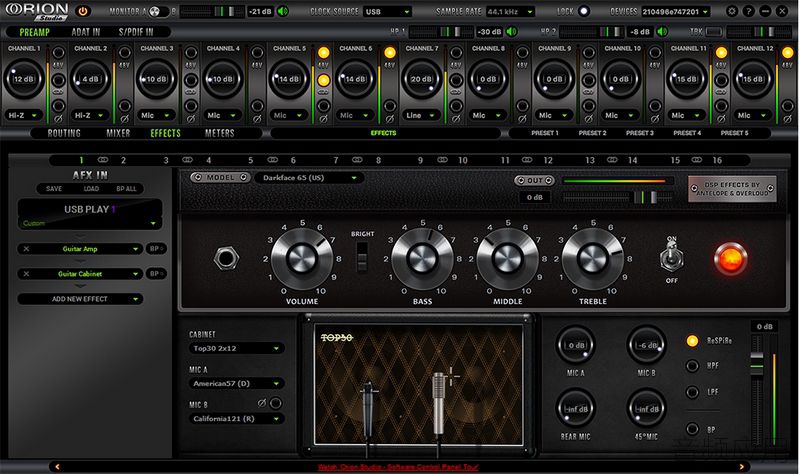Enable the HPF filter
Image resolution: width=800 pixels, height=474 pixels.
[x=692, y=366]
